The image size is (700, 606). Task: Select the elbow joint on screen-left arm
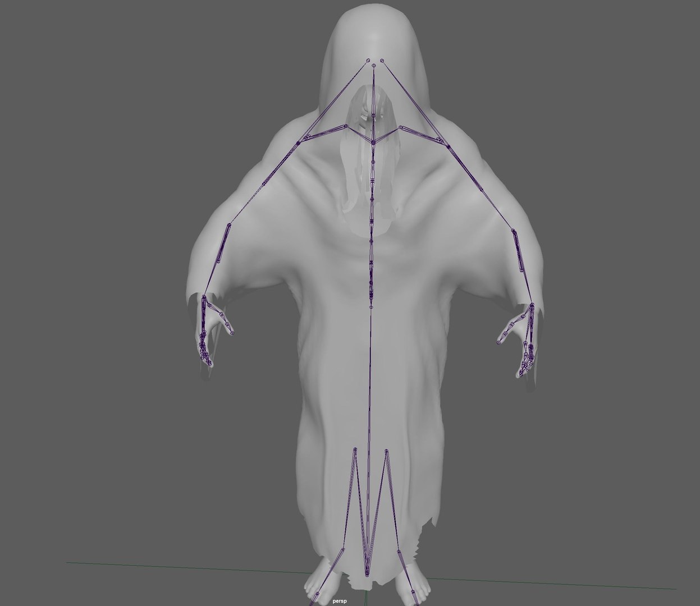[228, 226]
